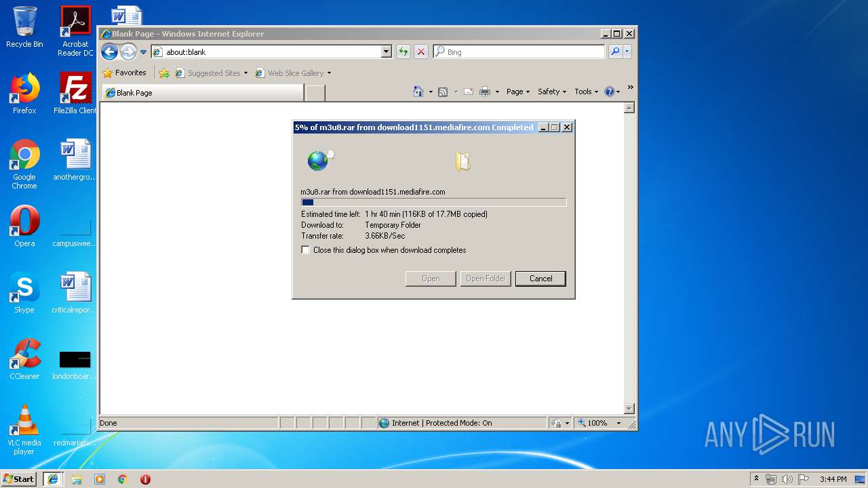Open FileZilla Client desktop icon
This screenshot has height=488, width=868.
click(75, 94)
